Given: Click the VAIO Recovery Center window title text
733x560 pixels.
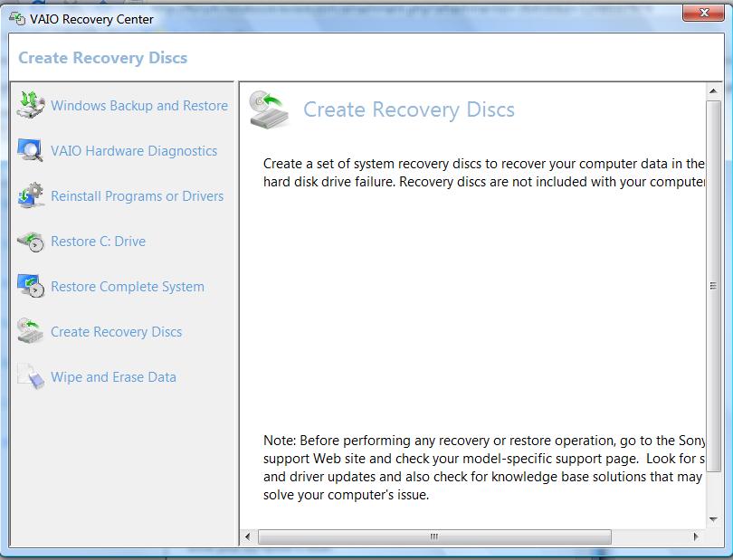Looking at the screenshot, I should click(91, 19).
